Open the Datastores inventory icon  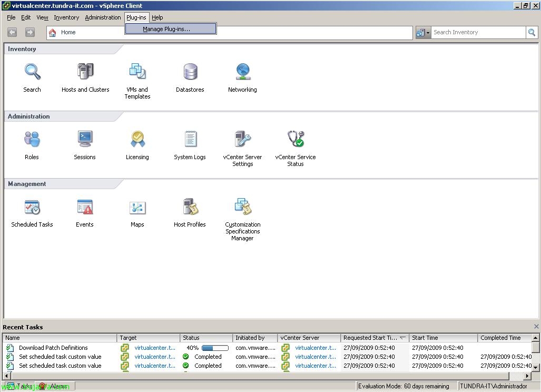pos(190,72)
